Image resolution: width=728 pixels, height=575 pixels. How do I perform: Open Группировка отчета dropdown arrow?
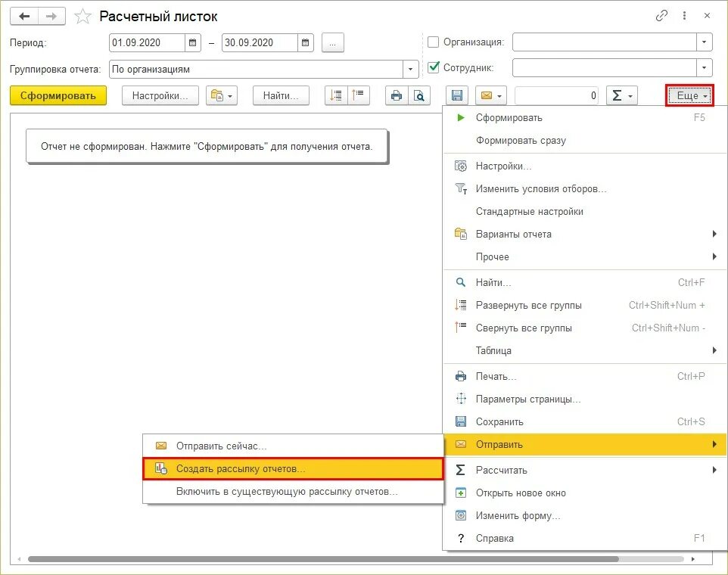pos(410,69)
